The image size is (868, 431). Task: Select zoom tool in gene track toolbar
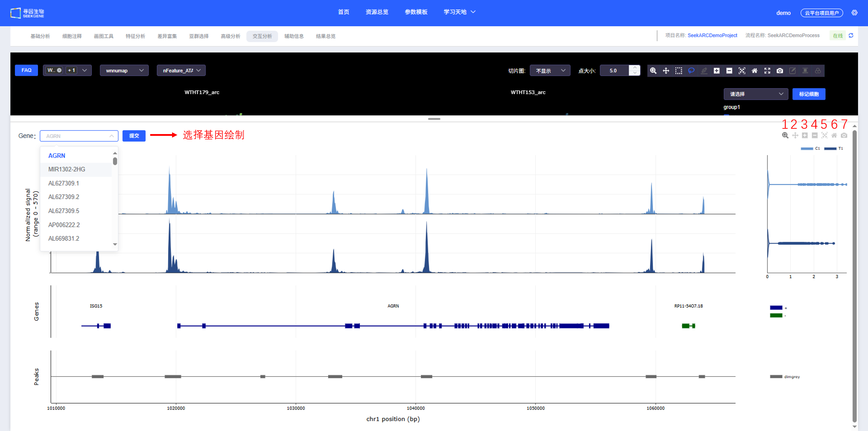pos(785,135)
